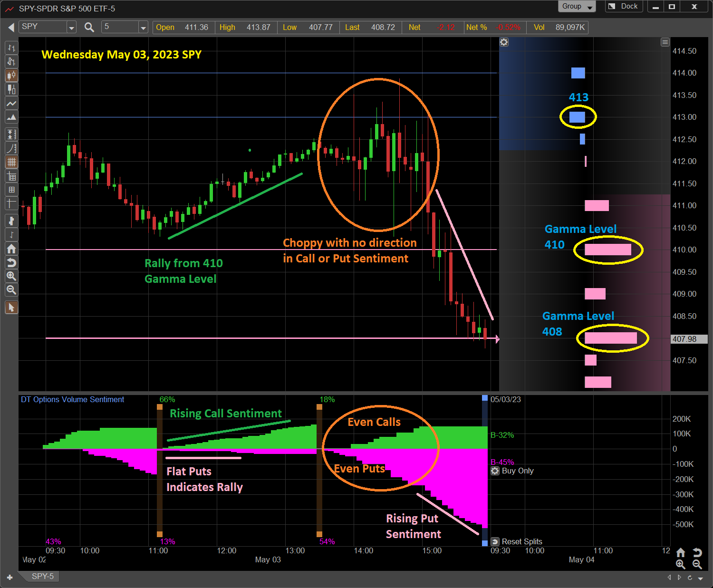The width and height of the screenshot is (713, 588).
Task: Click the bottom-right home icon
Action: (681, 552)
